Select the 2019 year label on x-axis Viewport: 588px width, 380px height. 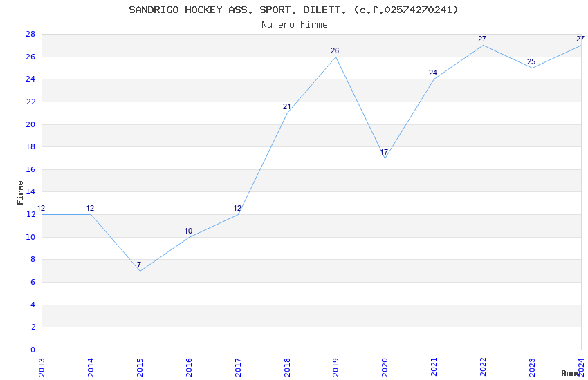point(336,368)
